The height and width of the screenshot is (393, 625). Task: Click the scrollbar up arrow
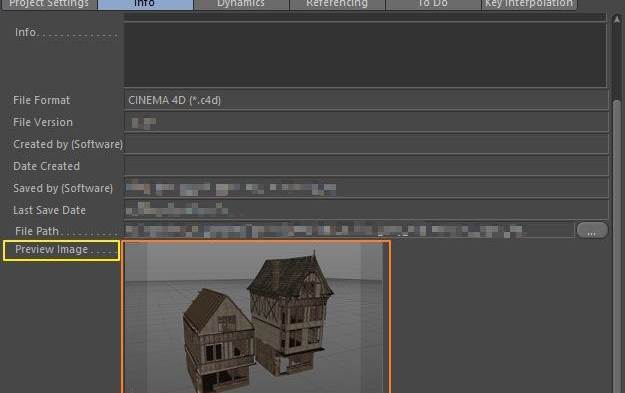(x=617, y=19)
